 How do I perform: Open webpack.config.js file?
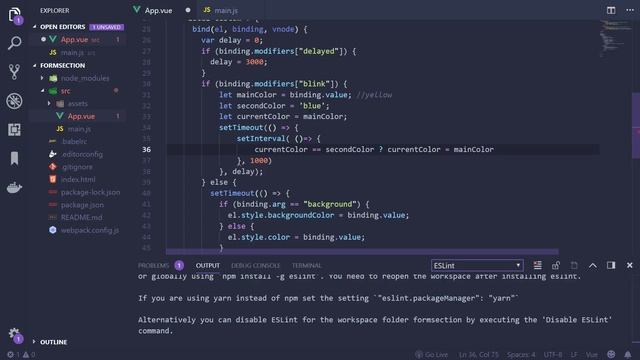pos(89,230)
